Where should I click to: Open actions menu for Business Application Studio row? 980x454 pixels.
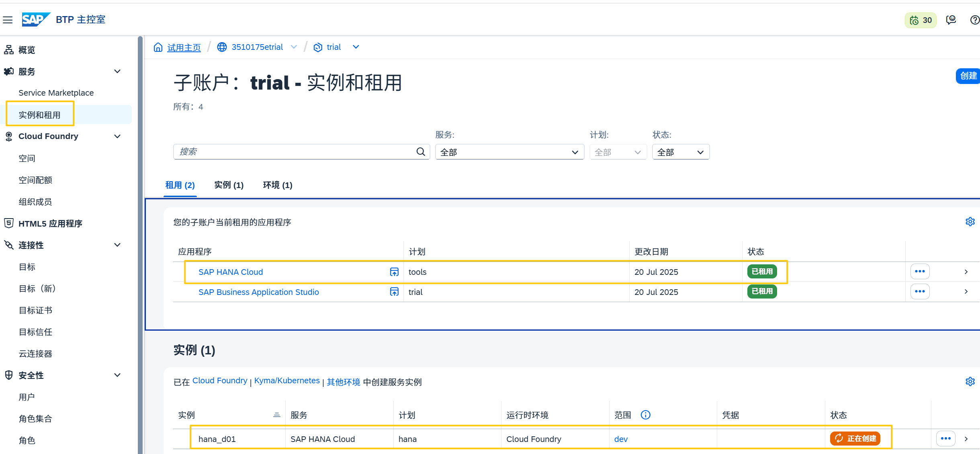coord(920,291)
